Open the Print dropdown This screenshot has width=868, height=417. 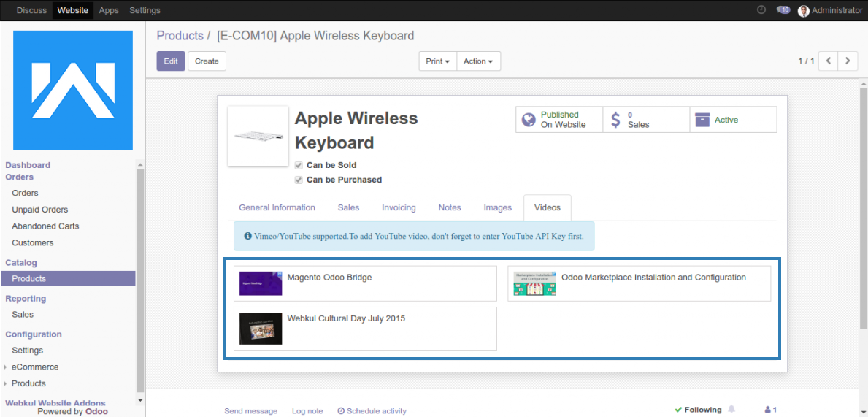(x=437, y=61)
